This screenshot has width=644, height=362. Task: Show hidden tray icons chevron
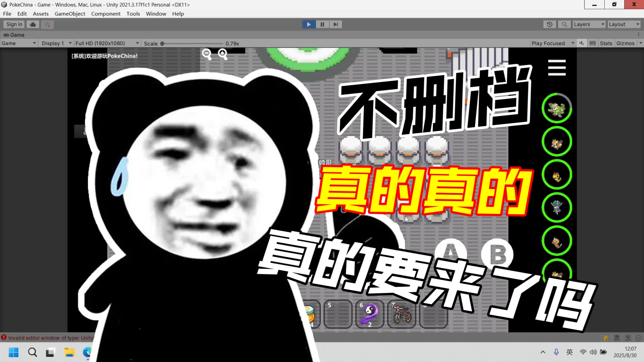(x=543, y=352)
